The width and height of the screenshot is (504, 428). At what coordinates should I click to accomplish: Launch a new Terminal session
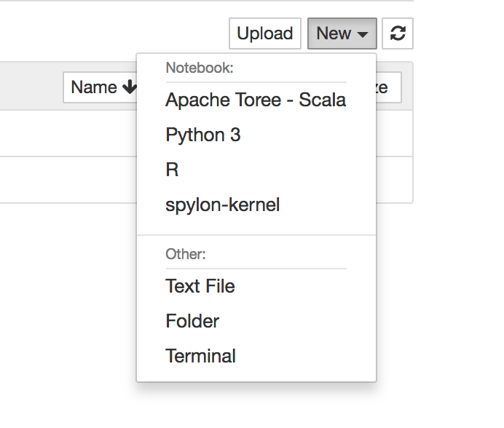201,356
